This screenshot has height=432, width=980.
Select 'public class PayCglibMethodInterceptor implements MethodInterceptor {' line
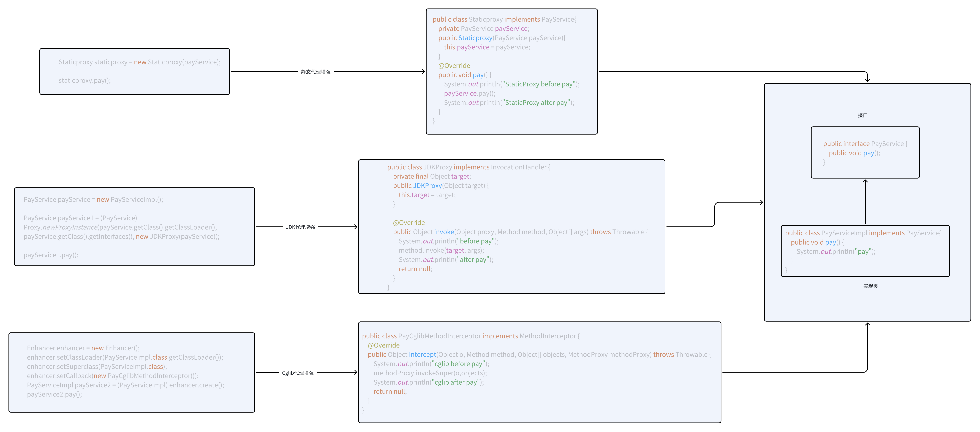471,336
